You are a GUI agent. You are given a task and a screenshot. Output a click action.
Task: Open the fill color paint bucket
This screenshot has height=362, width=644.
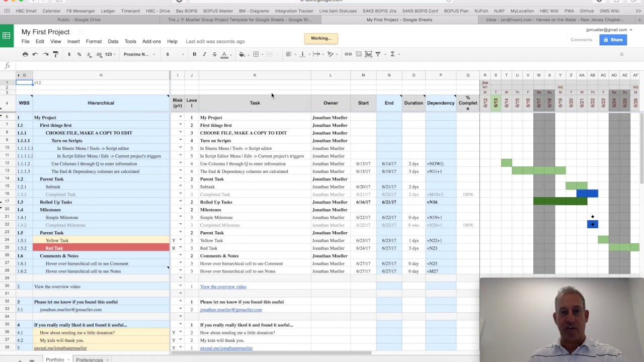click(242, 54)
